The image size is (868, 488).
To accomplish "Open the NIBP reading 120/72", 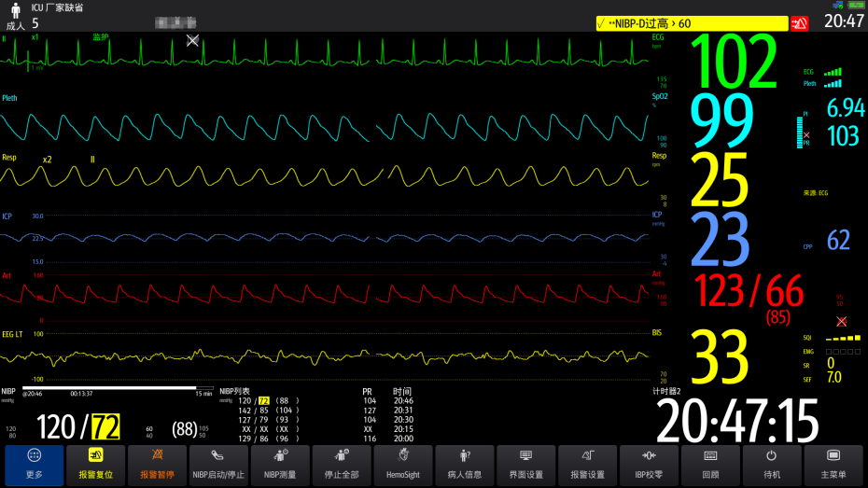I will 78,426.
